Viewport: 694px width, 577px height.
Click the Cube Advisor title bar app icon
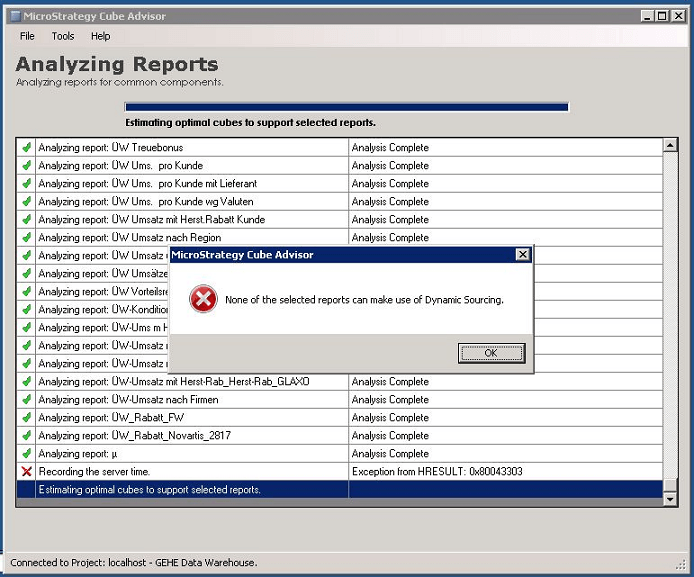15,16
